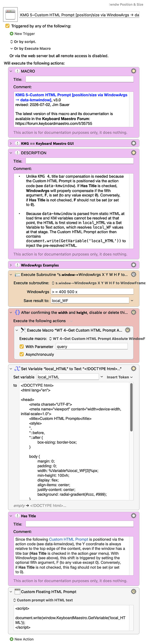The width and height of the screenshot is (148, 644).
Task: Collapse the Execute Macro WT 4 action
Action: click(x=17, y=330)
